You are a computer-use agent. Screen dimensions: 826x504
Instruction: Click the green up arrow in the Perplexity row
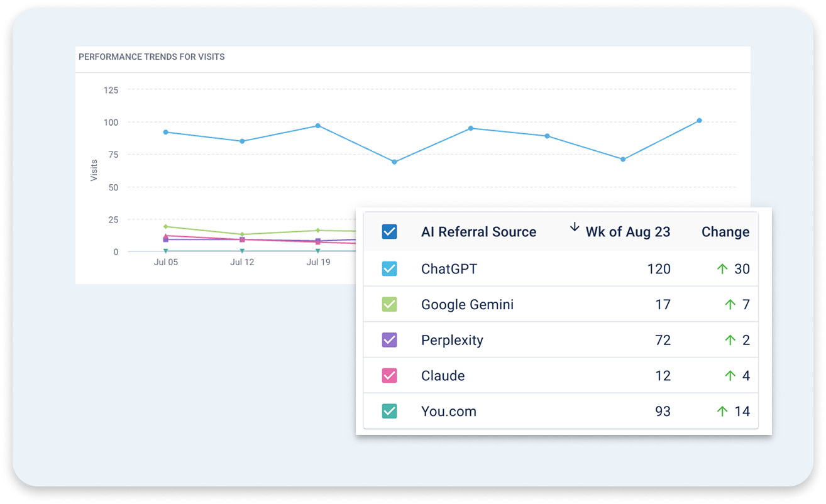730,340
